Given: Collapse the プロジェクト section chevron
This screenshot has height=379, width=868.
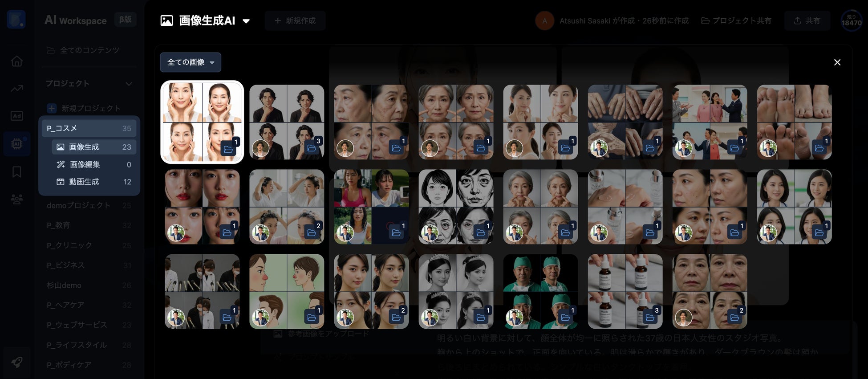Looking at the screenshot, I should tap(129, 84).
